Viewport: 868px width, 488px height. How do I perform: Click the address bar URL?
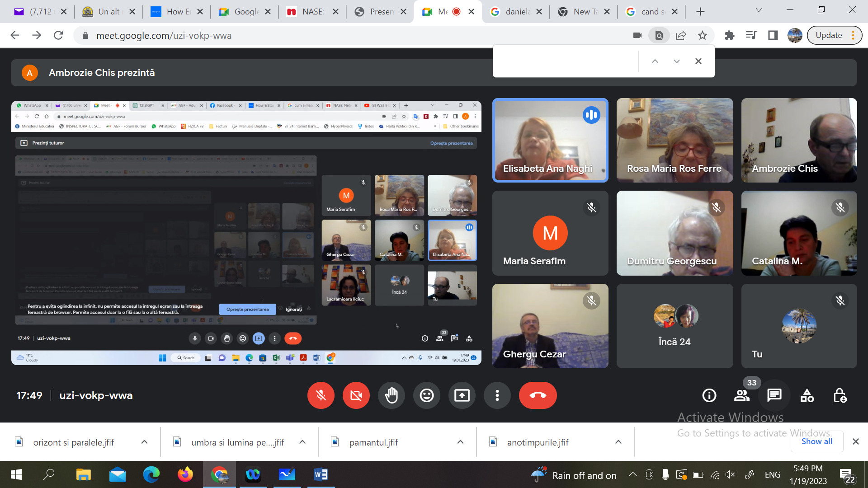point(164,36)
